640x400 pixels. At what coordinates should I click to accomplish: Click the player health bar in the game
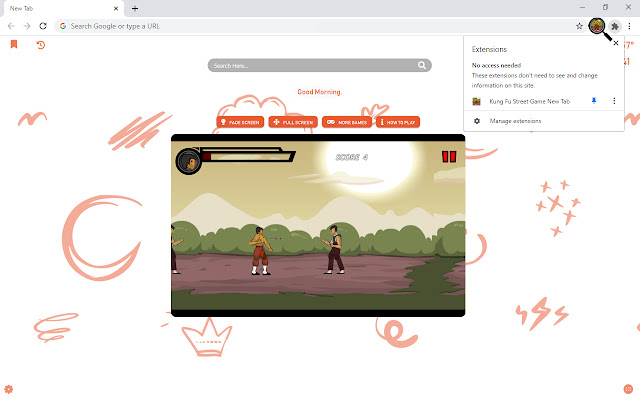pos(248,155)
